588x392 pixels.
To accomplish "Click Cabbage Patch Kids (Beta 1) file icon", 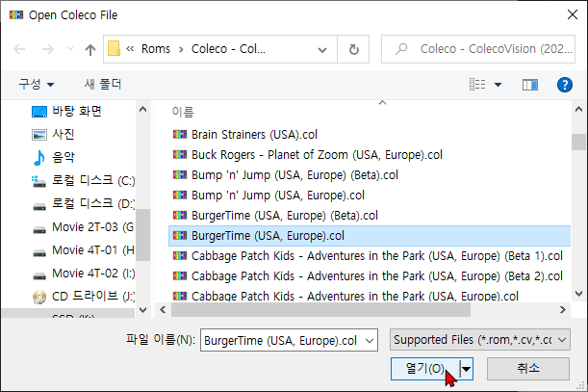I will click(180, 255).
